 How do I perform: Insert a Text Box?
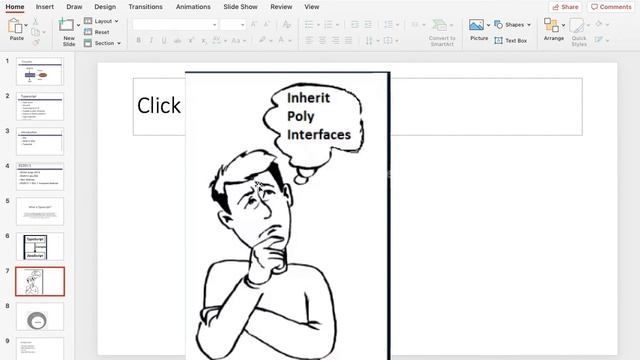pyautogui.click(x=511, y=40)
